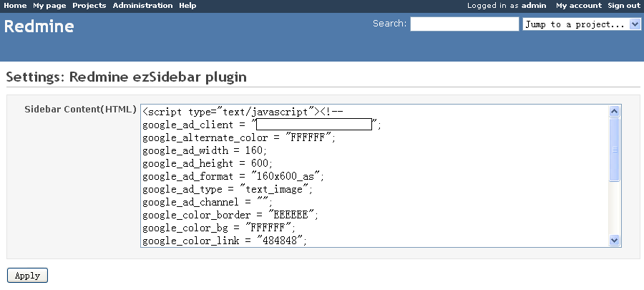The image size is (644, 290).
Task: Expand the Jump to a project dropdown
Action: [582, 24]
